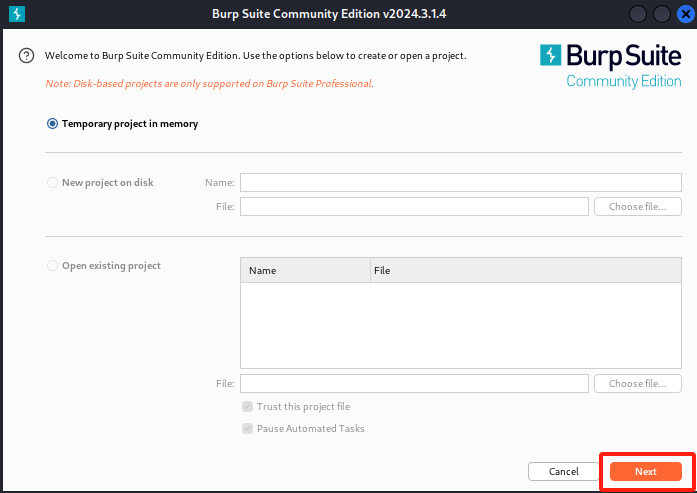Sort projects by File column header

coord(525,270)
